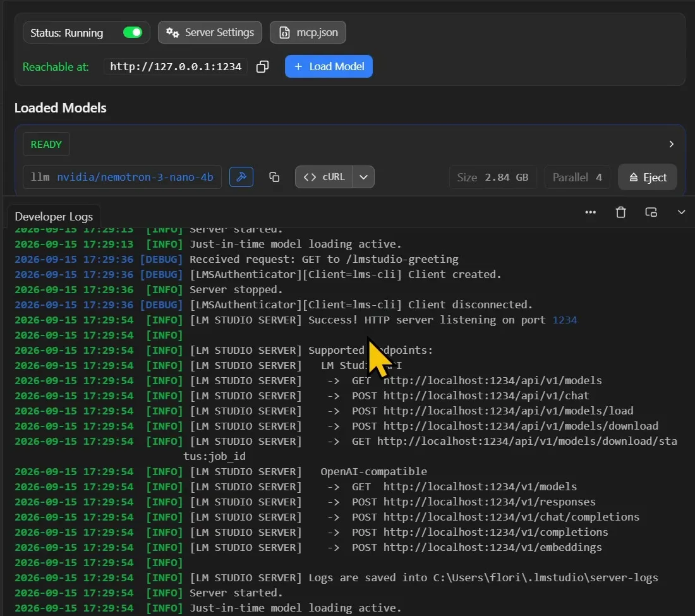Screen dimensions: 695x616
Task: Click log entry ending /v1/chat/completions
Action: (x=327, y=517)
